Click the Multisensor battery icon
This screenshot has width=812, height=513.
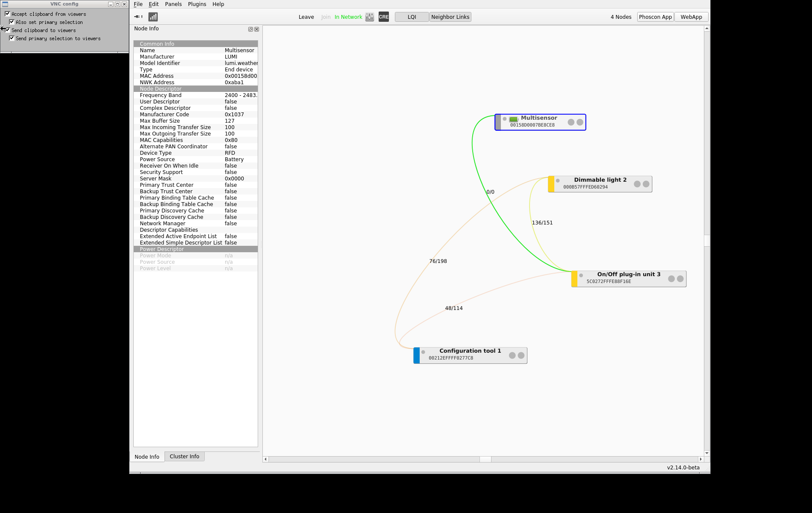coord(514,119)
